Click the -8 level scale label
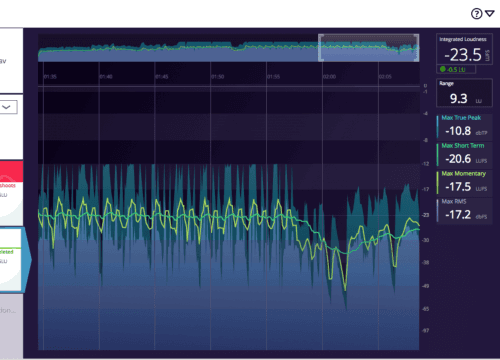Image resolution: width=500 pixels, height=360 pixels. coord(425,140)
